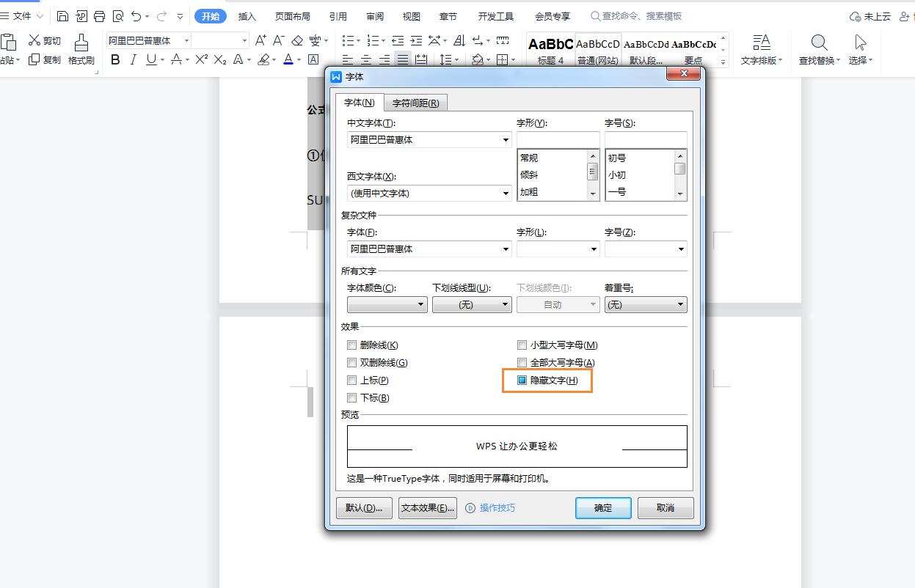Click the superscript icon in the ribbon
The width and height of the screenshot is (915, 588).
(200, 60)
